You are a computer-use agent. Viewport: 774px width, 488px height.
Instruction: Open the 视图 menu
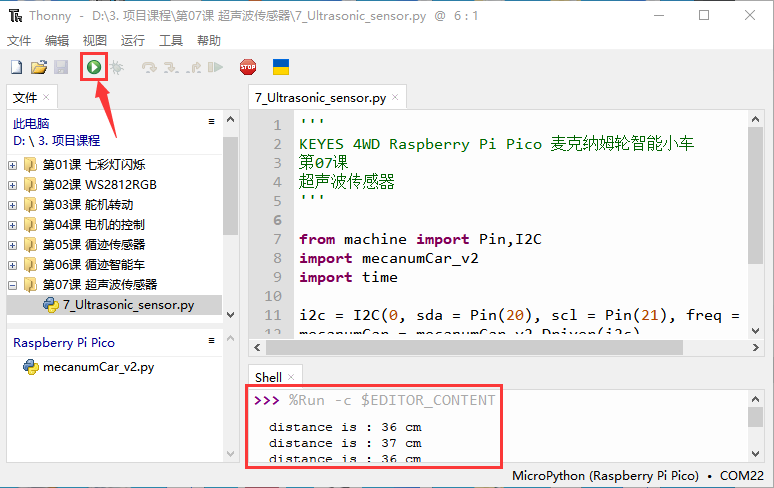(x=95, y=40)
